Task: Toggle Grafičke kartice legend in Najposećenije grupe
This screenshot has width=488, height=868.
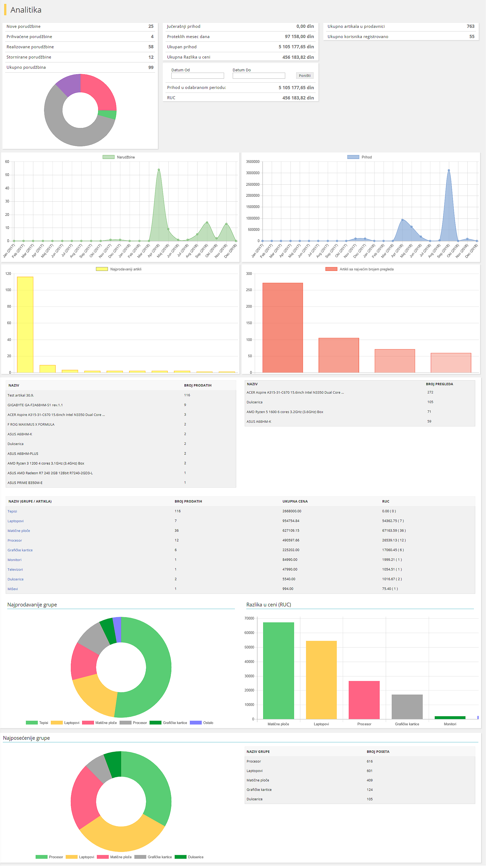Action: [154, 860]
